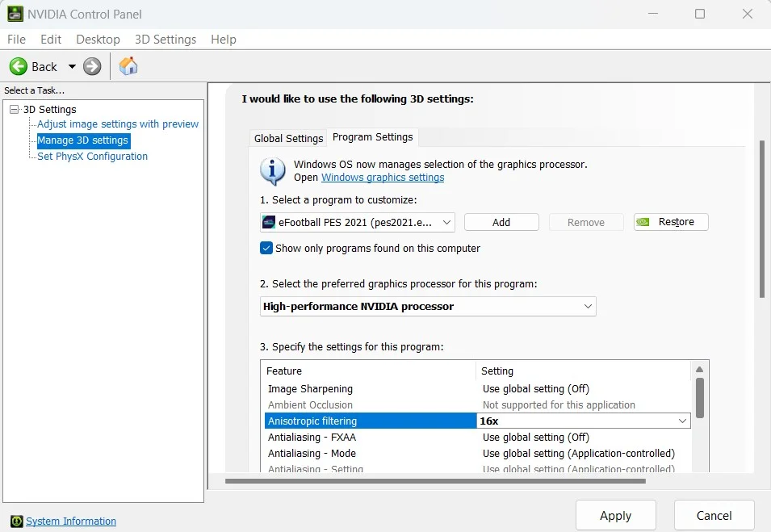Click the Add button

tap(501, 222)
